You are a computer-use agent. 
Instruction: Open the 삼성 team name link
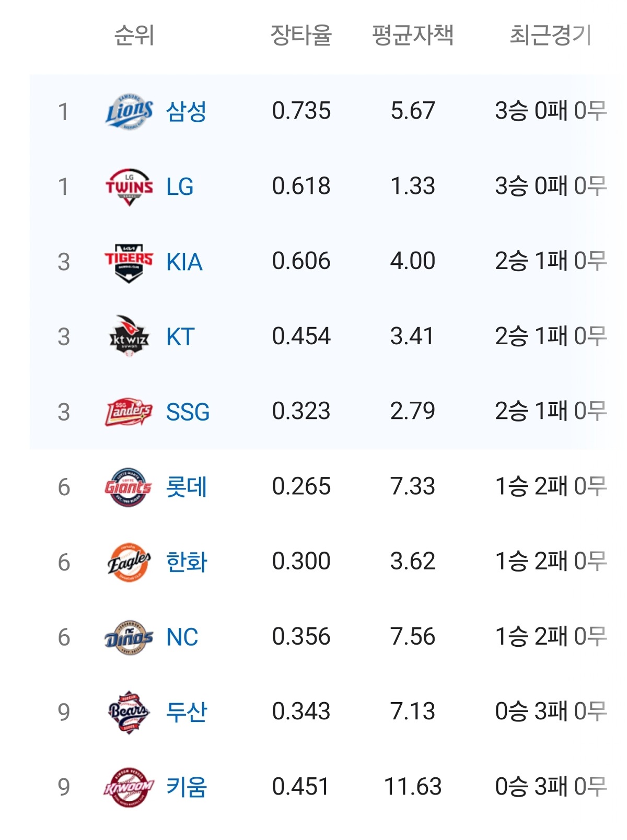click(x=186, y=112)
